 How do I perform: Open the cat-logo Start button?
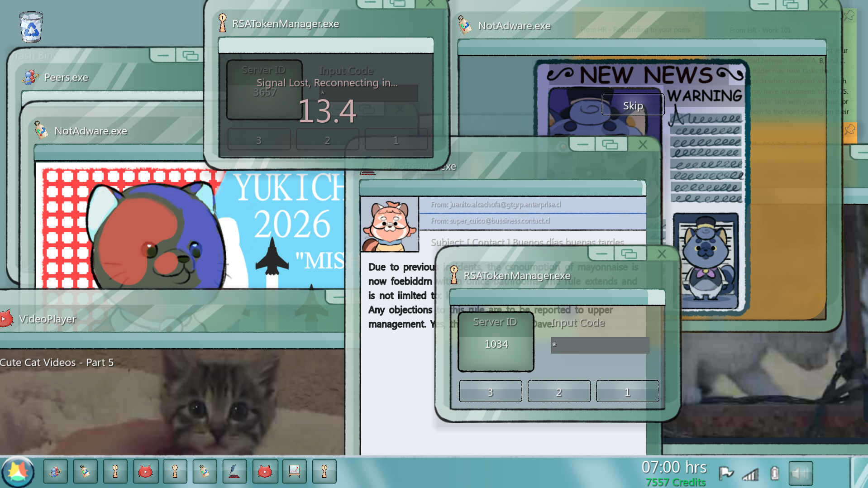(x=18, y=472)
